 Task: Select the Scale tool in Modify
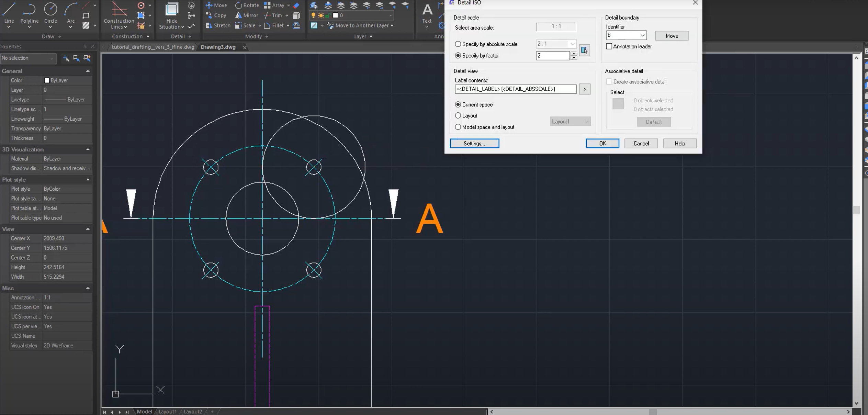pos(245,25)
